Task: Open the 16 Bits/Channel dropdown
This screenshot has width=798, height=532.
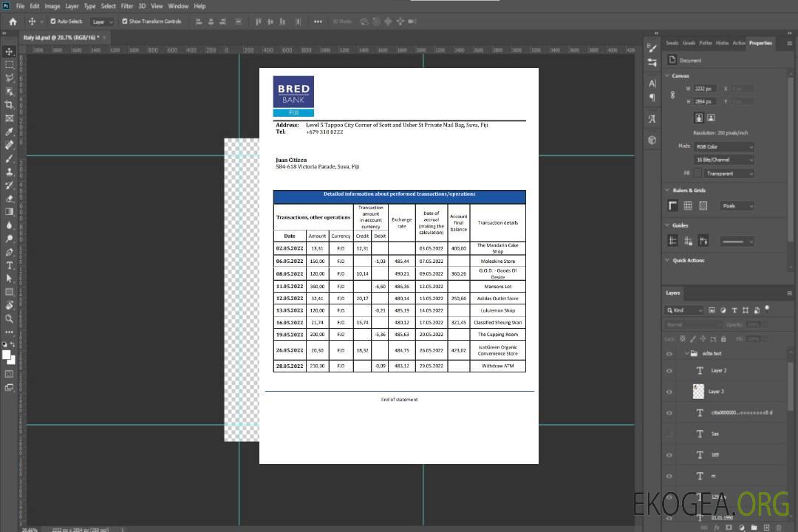Action: 723,160
